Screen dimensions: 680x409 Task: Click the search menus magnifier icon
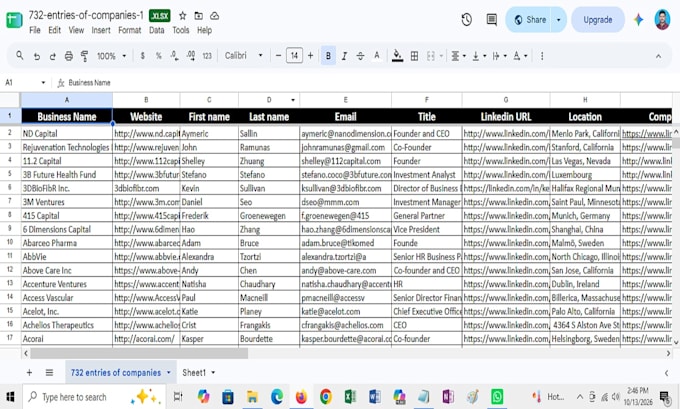[x=20, y=56]
